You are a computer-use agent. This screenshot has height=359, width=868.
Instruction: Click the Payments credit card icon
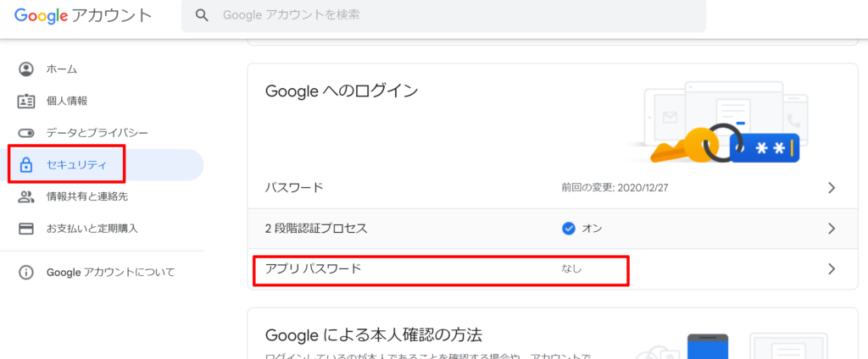click(x=26, y=228)
